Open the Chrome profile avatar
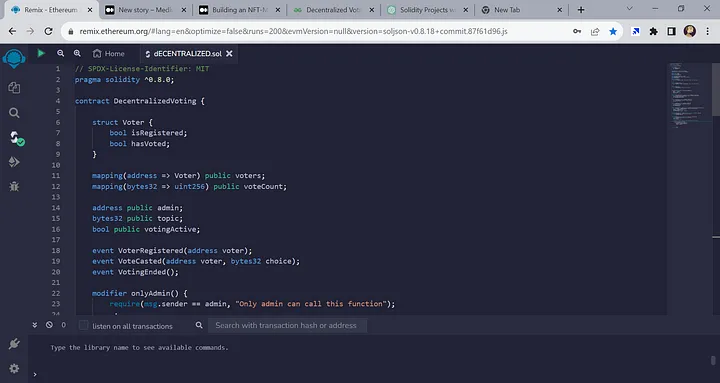Image resolution: width=720 pixels, height=383 pixels. pyautogui.click(x=690, y=31)
